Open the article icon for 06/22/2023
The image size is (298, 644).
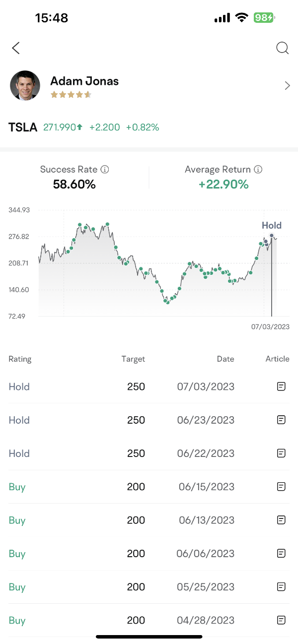coord(281,453)
